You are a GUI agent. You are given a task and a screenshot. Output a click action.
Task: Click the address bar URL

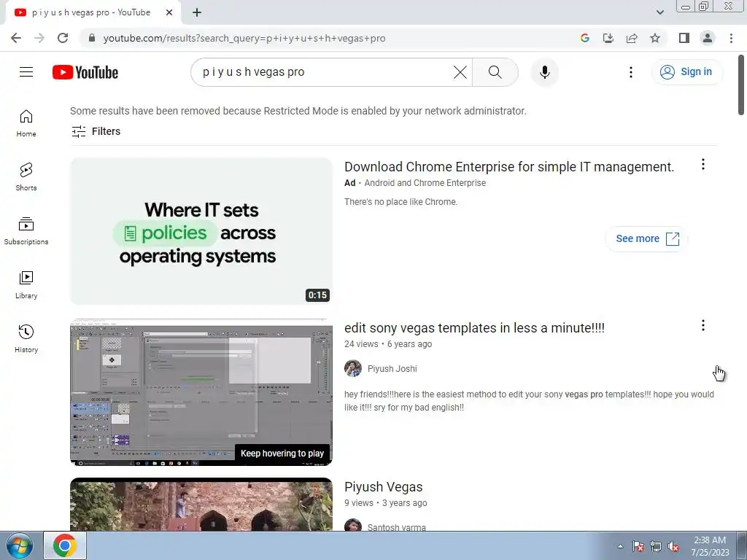[x=244, y=38]
